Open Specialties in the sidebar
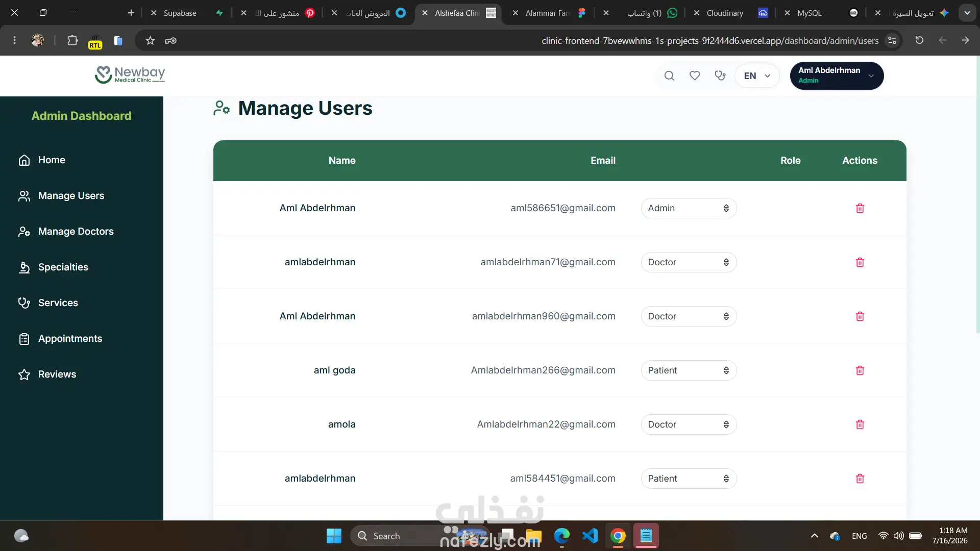Viewport: 980px width, 551px height. click(53, 267)
